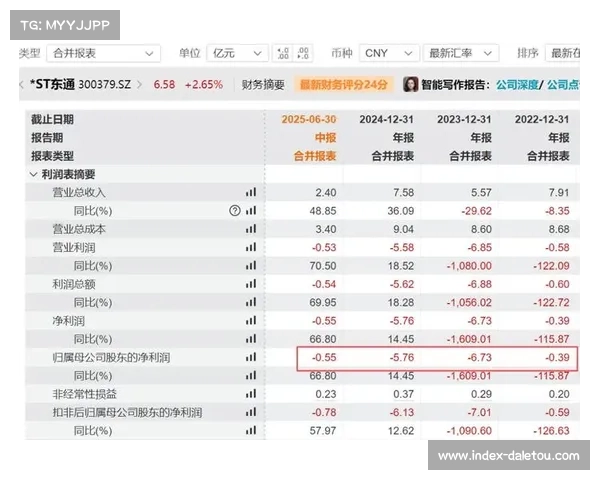Select 2023-12-31 column header
The height and width of the screenshot is (480, 600).
pos(464,119)
